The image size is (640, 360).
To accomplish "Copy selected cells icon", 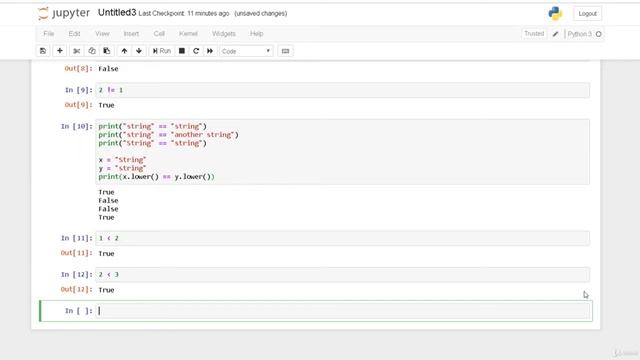I will (92, 51).
